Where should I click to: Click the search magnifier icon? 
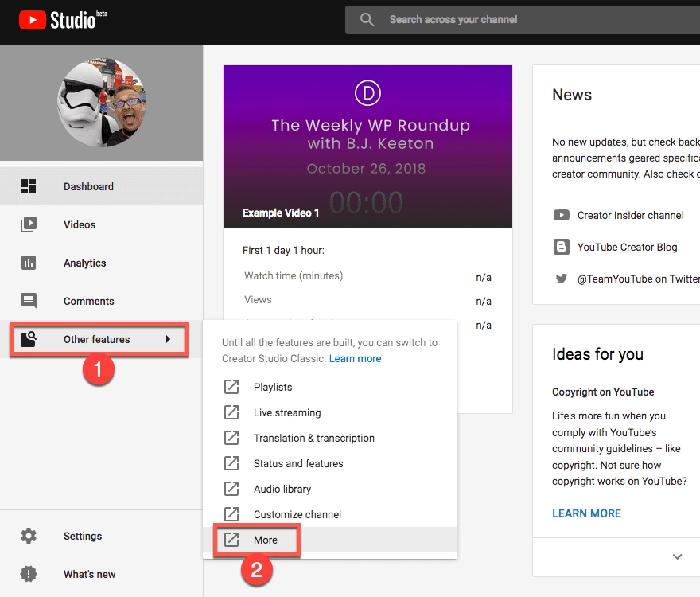[x=367, y=20]
